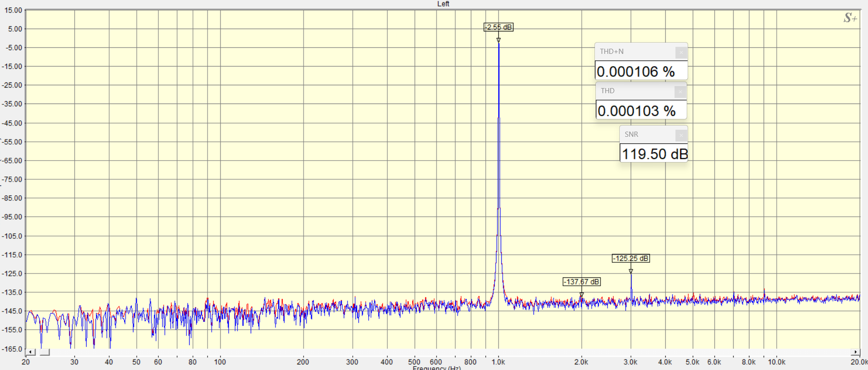Close the THD readout panel
868x370 pixels.
(x=680, y=91)
